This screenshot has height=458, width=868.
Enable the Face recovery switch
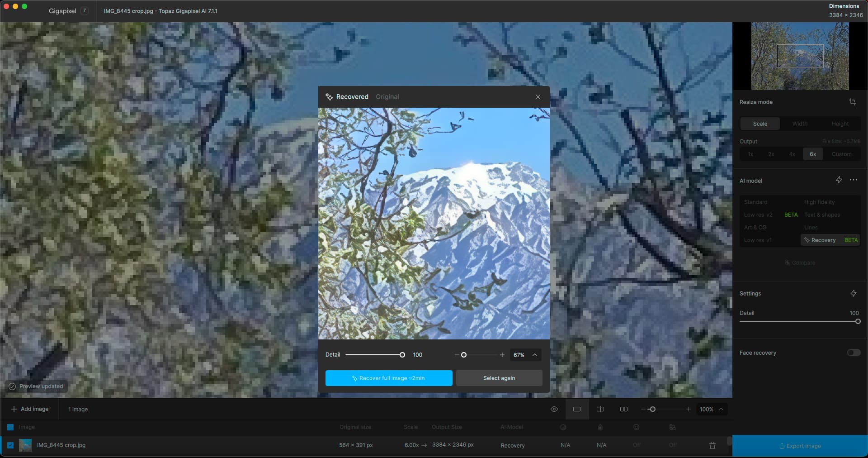853,353
